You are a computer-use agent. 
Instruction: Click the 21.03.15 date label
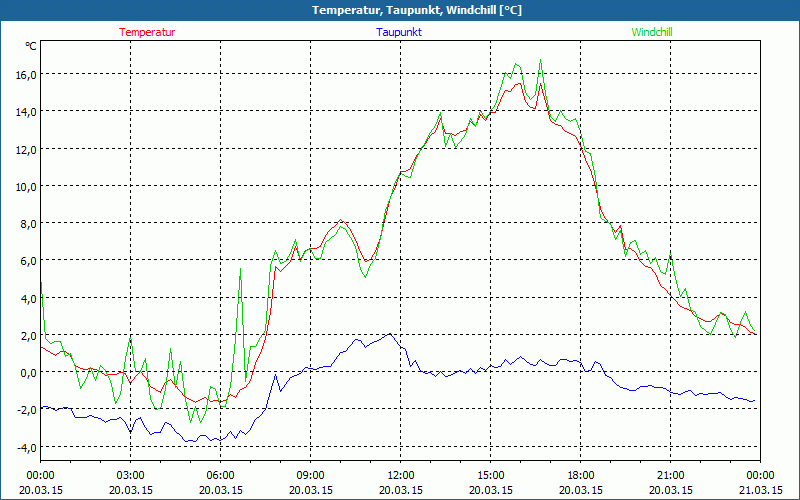point(760,490)
